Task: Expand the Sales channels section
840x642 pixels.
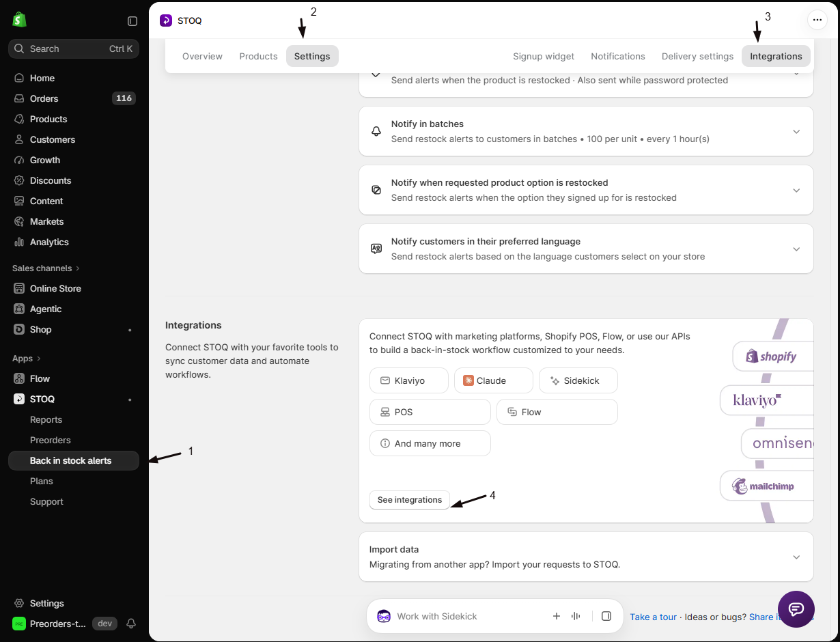Action: pos(46,268)
